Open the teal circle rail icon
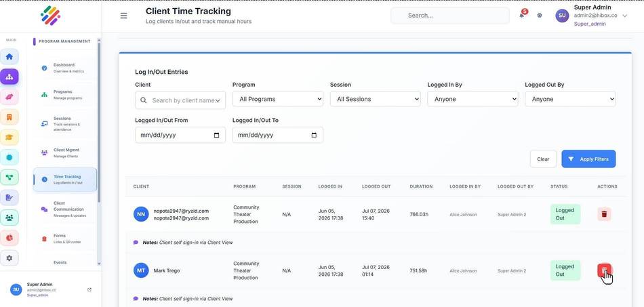The height and width of the screenshot is (307, 644). pos(9,157)
